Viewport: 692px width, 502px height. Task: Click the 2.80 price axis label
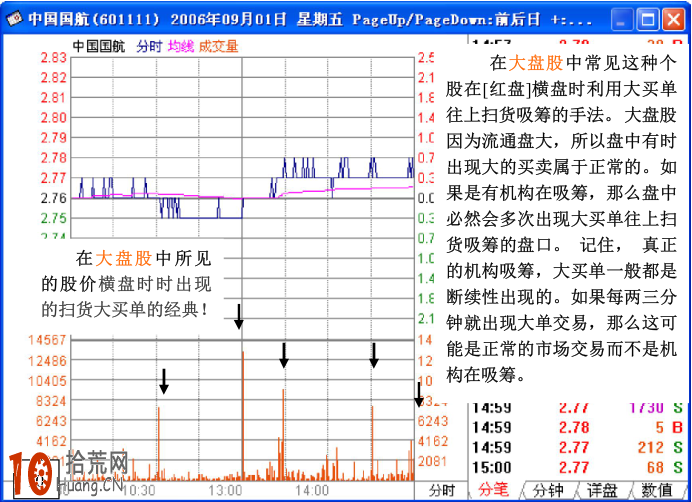53,118
